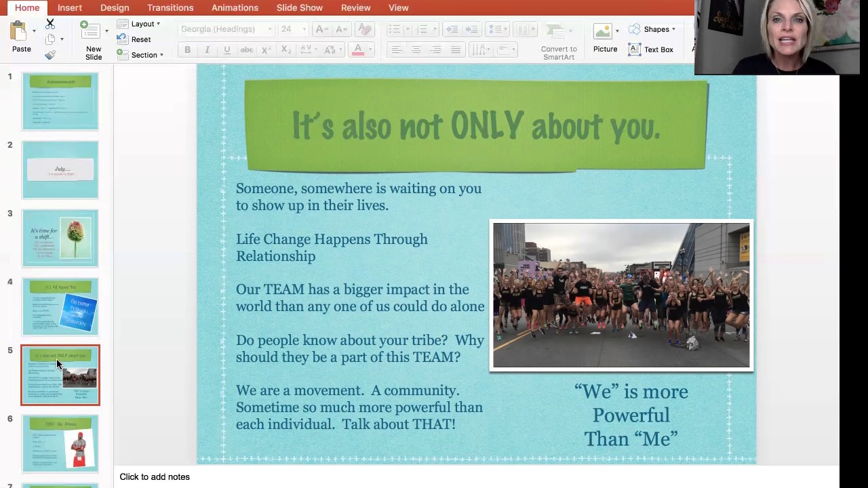The image size is (868, 488).
Task: Expand the New Slide dropdown arrow
Action: [106, 31]
